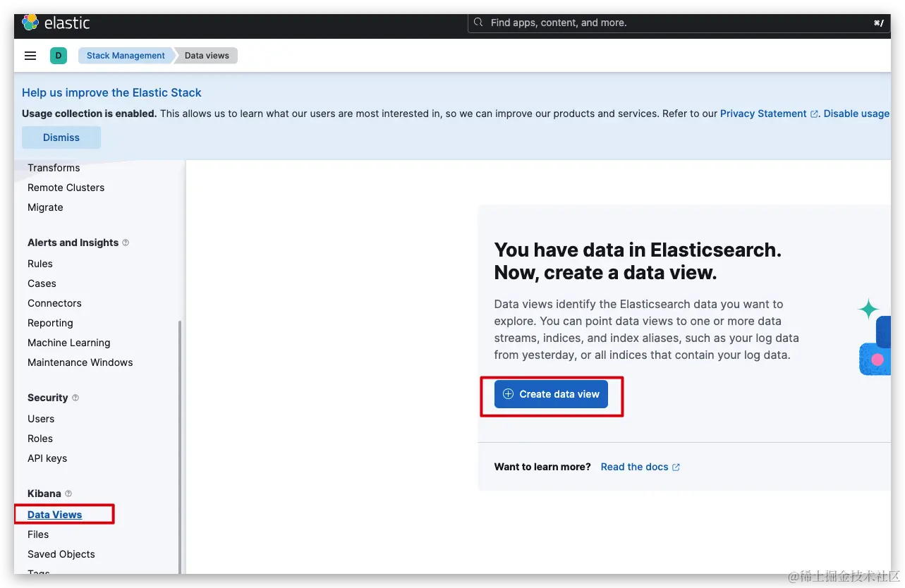Screen dimensions: 905x588
Task: Click the 'Help us improve the Elastic Stack' heading
Action: [x=111, y=92]
